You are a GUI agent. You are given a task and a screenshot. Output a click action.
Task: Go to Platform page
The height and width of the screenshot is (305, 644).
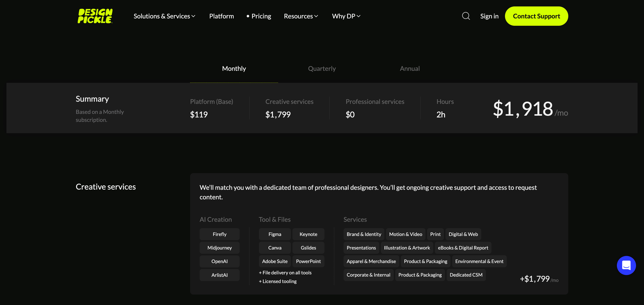[x=221, y=16]
